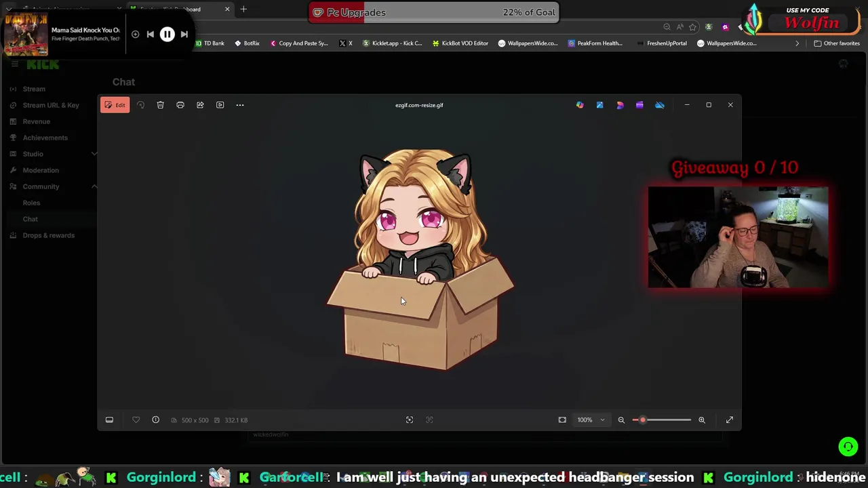This screenshot has width=868, height=488.
Task: Open the PeakForm Health bookmark
Action: (x=595, y=43)
